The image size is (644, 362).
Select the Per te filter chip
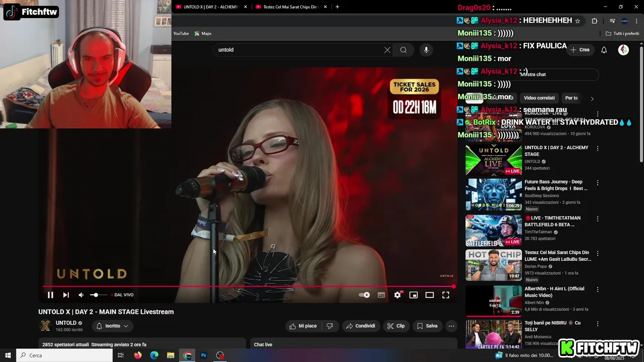pos(572,98)
